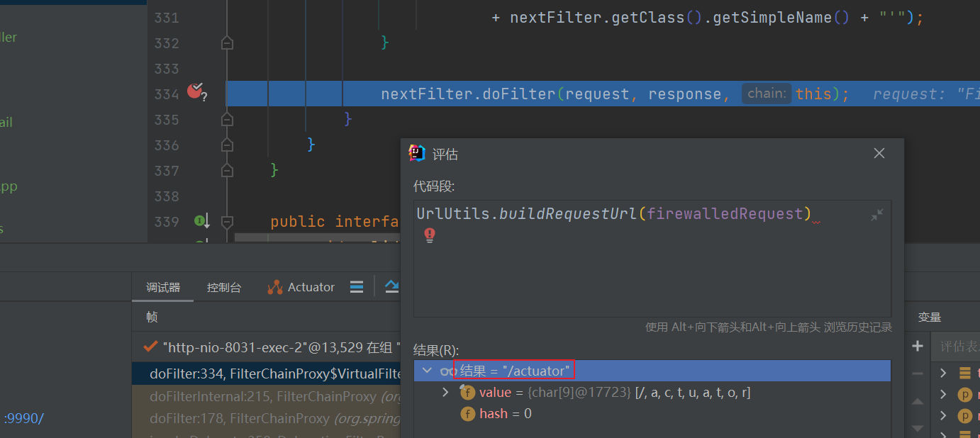Switch to the 调试器 debugger tab
980x438 pixels.
click(x=163, y=287)
